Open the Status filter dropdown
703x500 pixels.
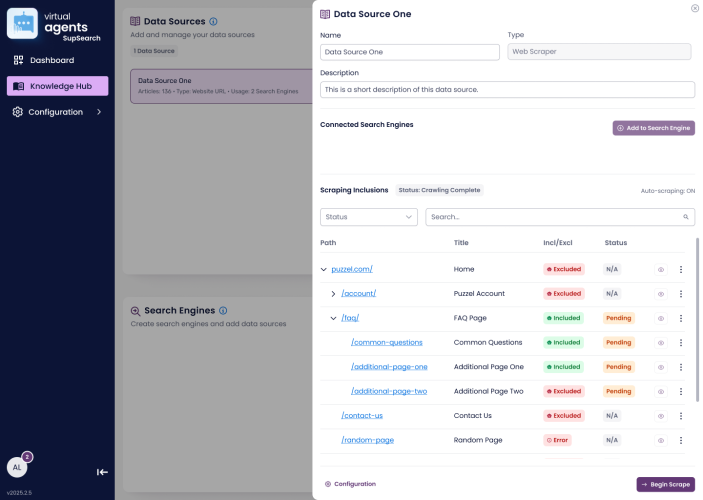369,217
